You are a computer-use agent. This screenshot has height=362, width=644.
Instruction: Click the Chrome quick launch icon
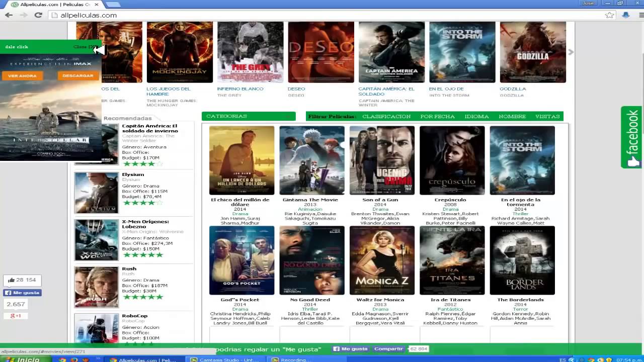62,359
